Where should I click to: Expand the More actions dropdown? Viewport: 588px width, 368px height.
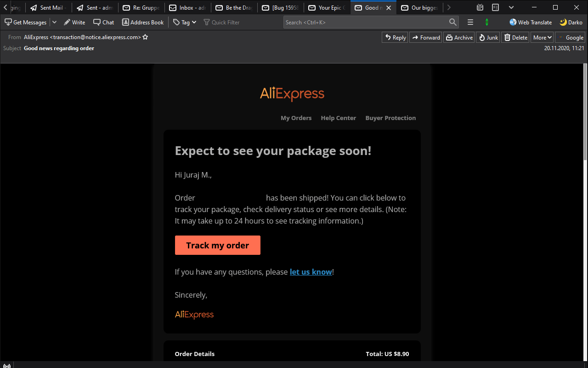(x=543, y=38)
